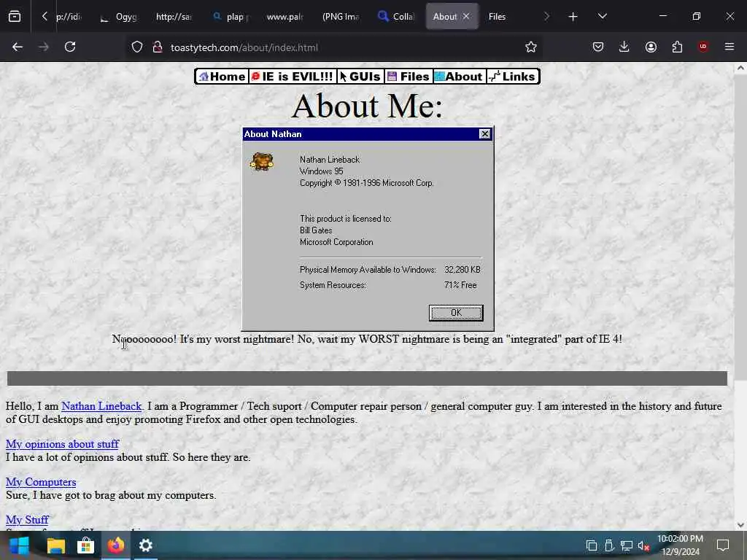Open the GUIs nav button
The height and width of the screenshot is (560, 747).
(x=360, y=76)
